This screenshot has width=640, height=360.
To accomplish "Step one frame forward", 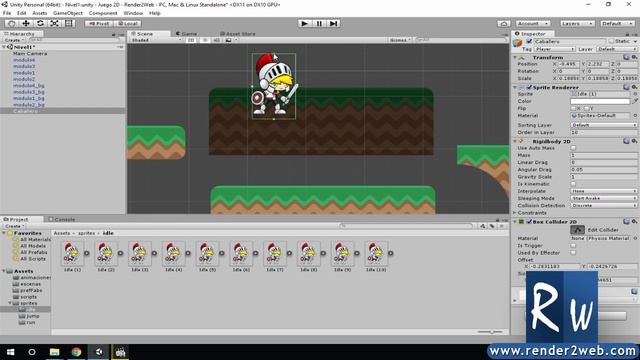I will [x=333, y=24].
